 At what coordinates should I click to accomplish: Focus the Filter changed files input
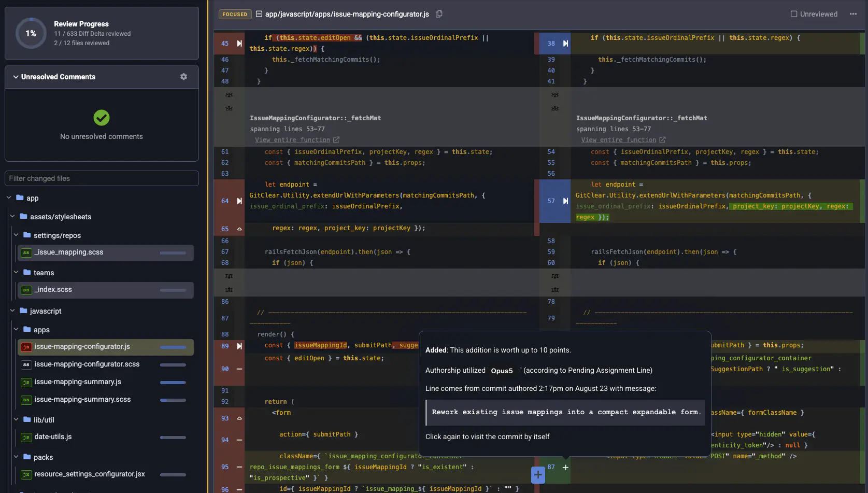pyautogui.click(x=102, y=178)
